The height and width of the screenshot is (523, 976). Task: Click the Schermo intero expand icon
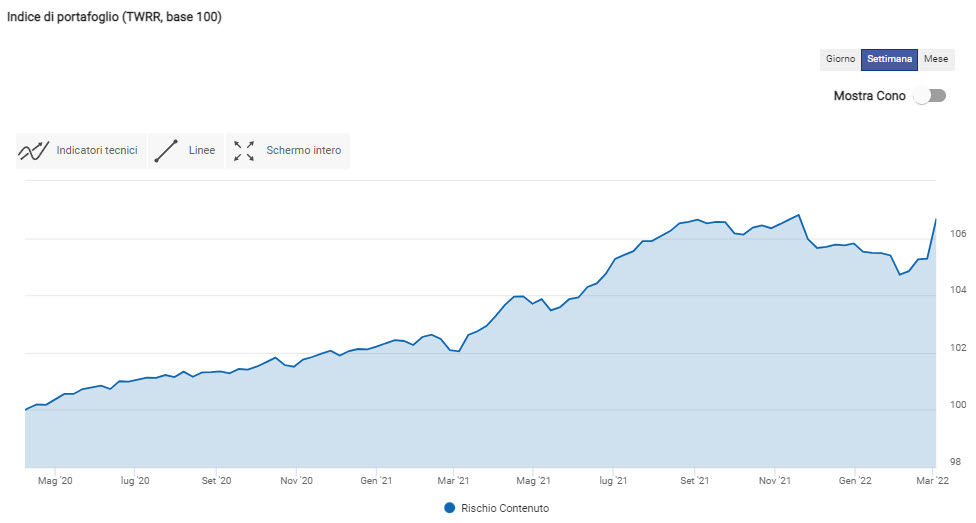[244, 151]
